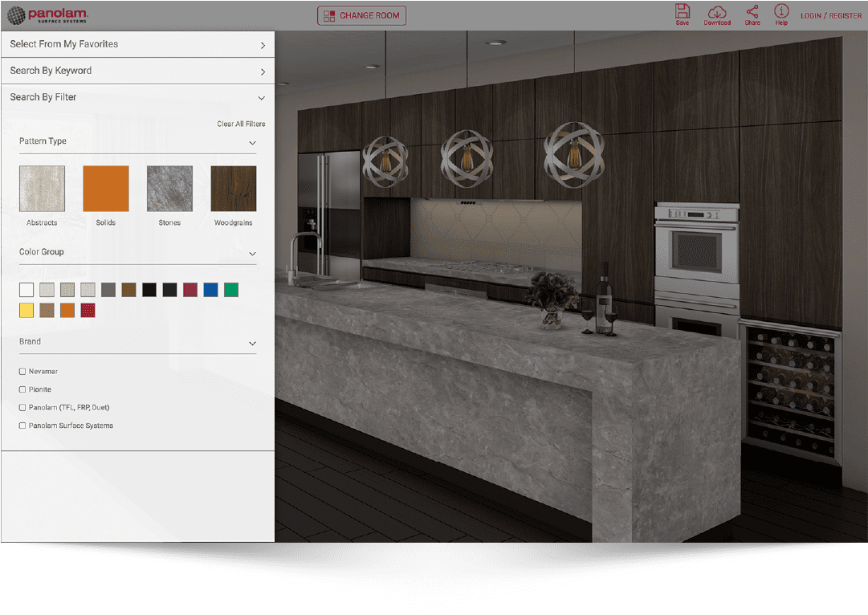Check the Pionite brand checkbox
Screen dimensions: 868x615
[x=22, y=389]
